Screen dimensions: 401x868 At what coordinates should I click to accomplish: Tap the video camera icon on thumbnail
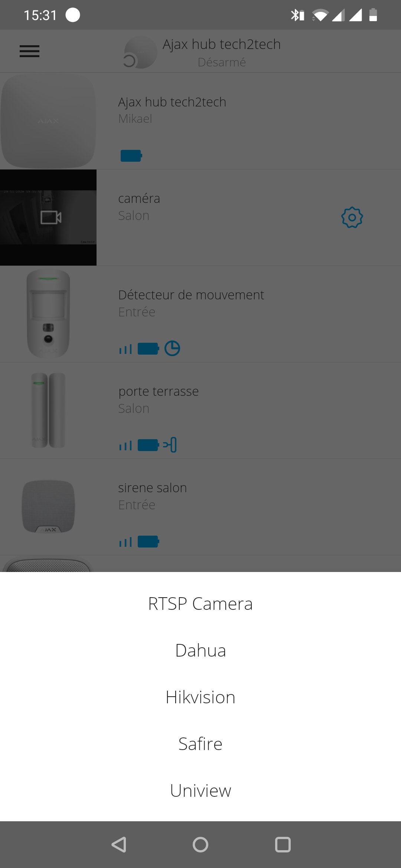point(51,217)
